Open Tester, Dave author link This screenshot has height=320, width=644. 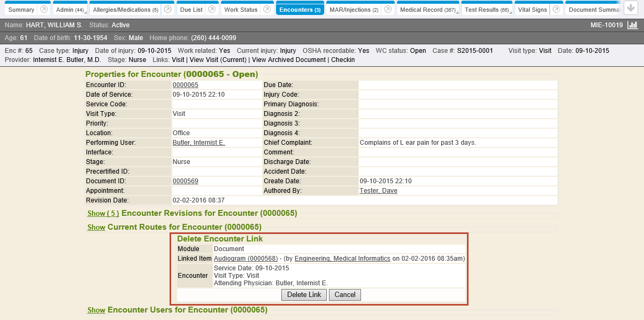pyautogui.click(x=378, y=191)
